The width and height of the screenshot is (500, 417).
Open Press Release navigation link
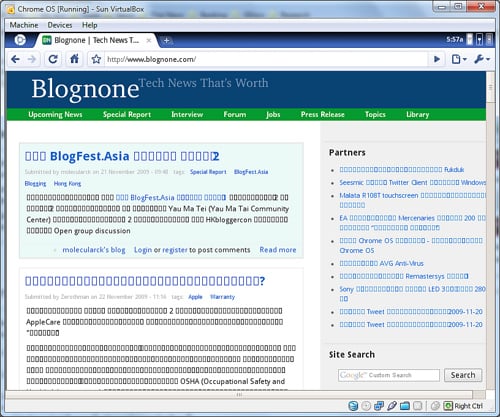click(322, 114)
